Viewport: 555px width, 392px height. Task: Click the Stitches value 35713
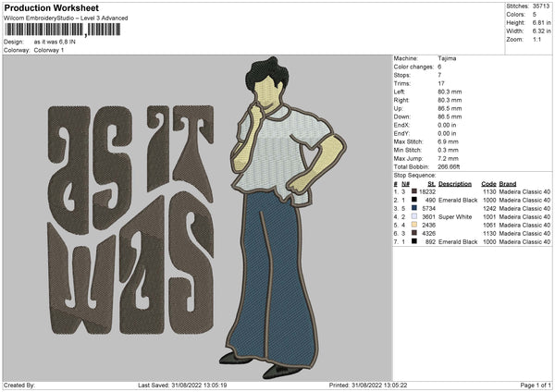coord(541,6)
